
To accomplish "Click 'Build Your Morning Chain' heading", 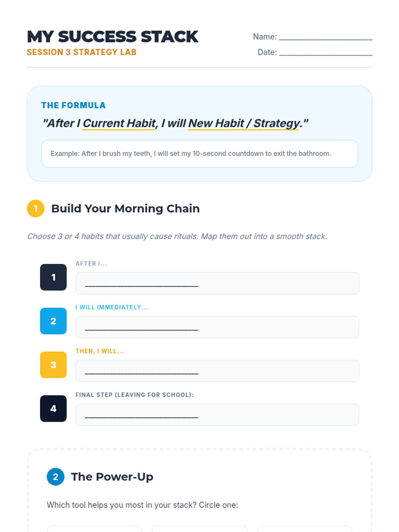I will click(125, 208).
